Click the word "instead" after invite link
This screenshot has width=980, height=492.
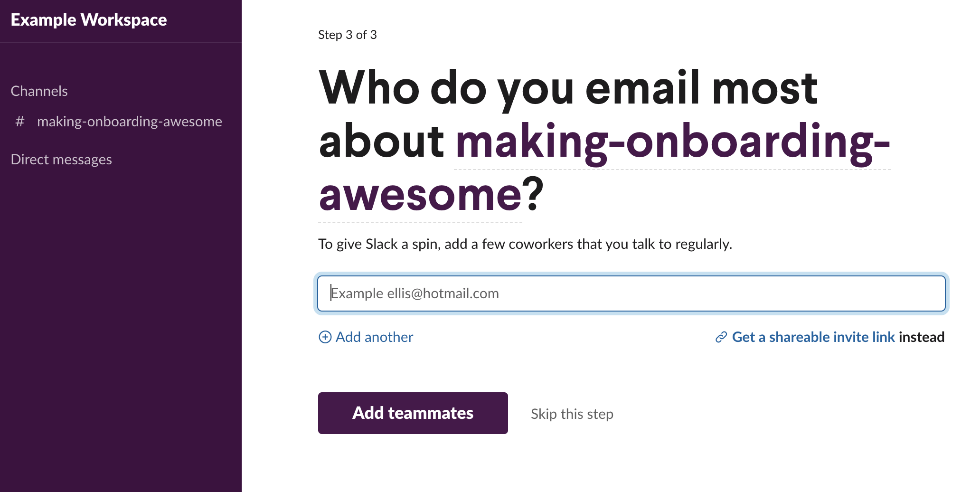pos(921,337)
